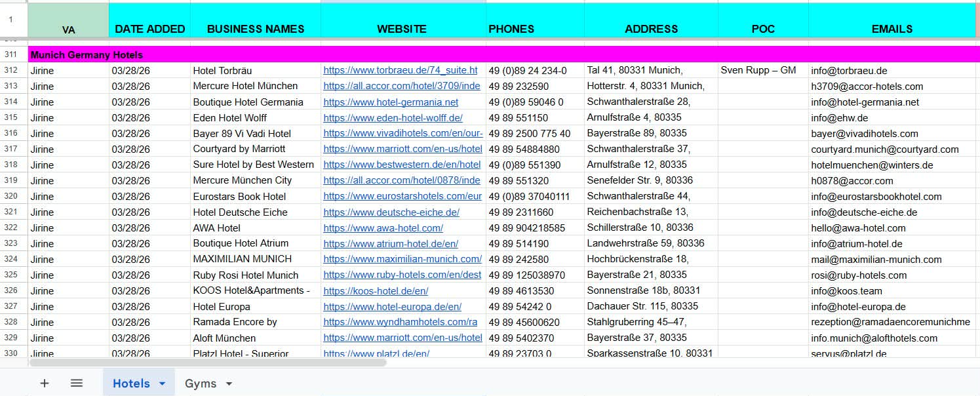Select the Eden Hotel Wolff cell
The image size is (980, 396).
point(256,117)
